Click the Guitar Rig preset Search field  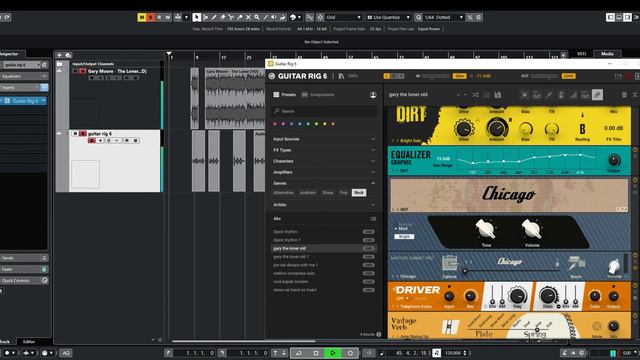point(324,111)
